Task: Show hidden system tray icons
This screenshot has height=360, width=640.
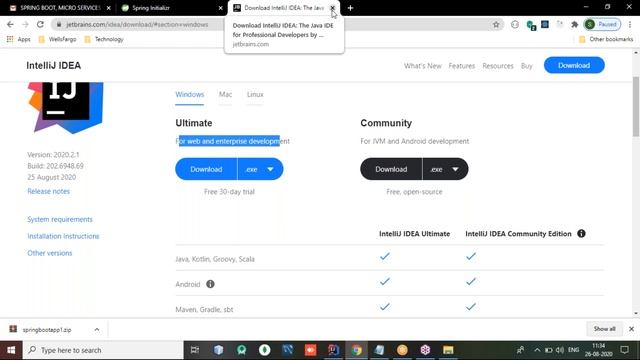Action: click(x=537, y=350)
